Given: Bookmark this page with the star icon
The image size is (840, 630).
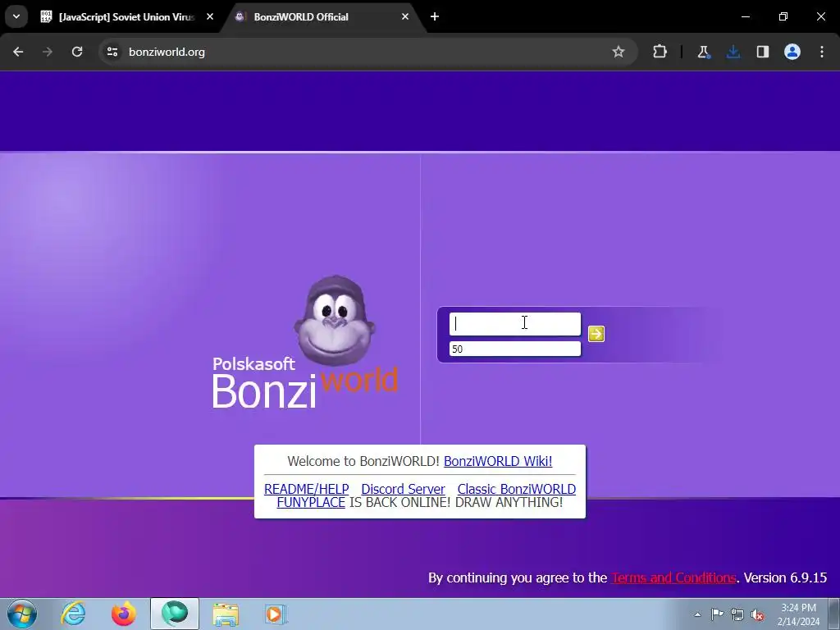Looking at the screenshot, I should coord(619,52).
